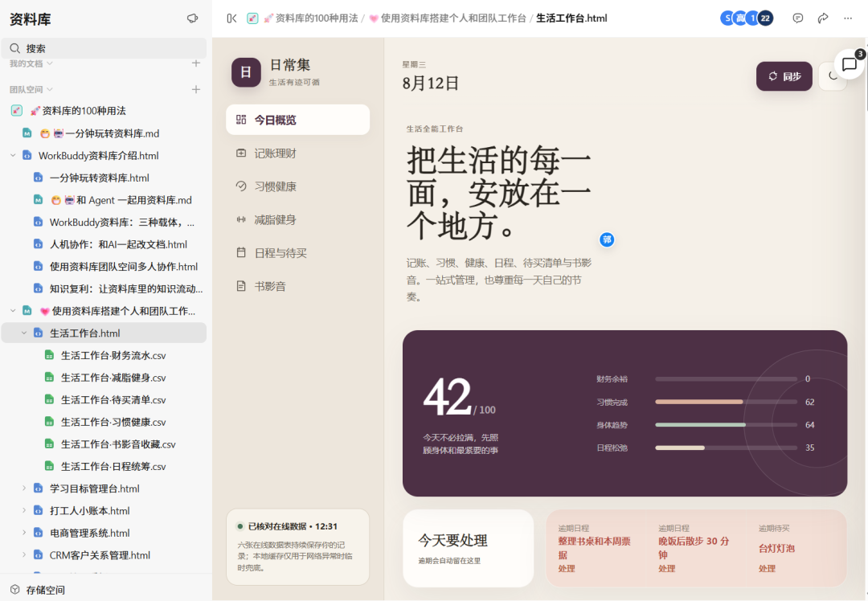Collapse the 我的文档 section chevron
The width and height of the screenshot is (868, 601).
click(50, 63)
